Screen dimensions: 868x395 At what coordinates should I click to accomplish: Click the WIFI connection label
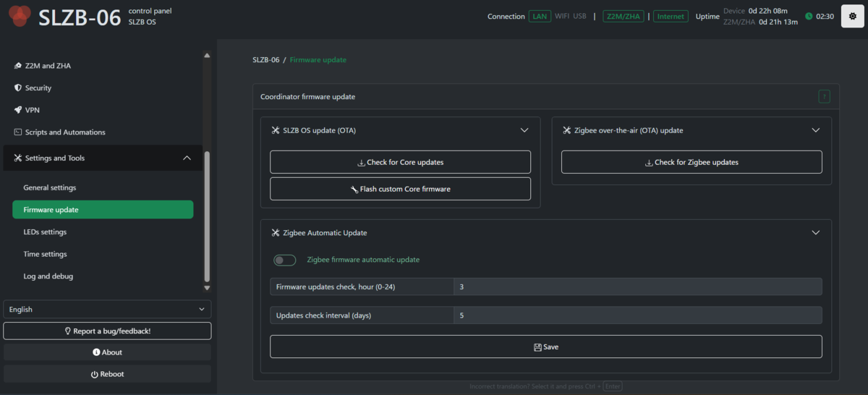point(562,16)
